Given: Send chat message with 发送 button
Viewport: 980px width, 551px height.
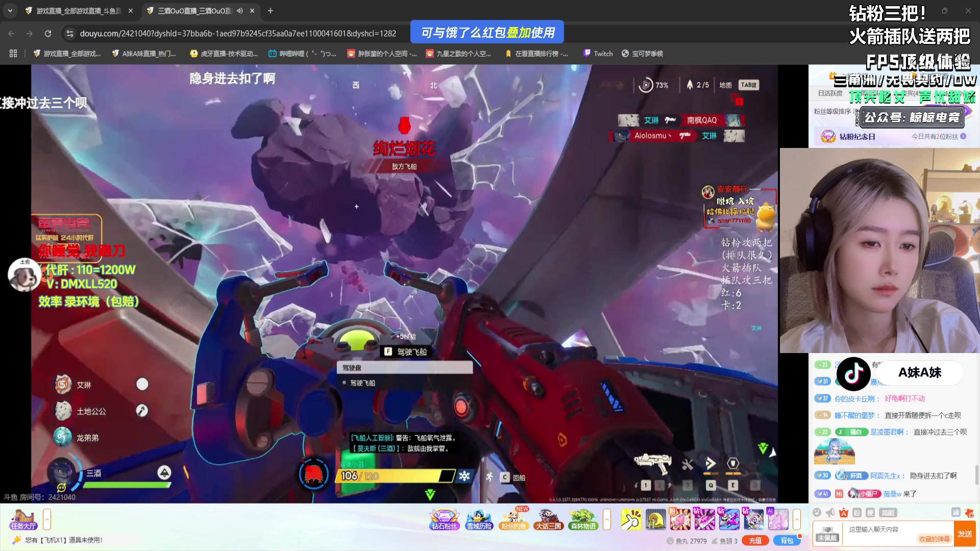Looking at the screenshot, I should coord(965,534).
